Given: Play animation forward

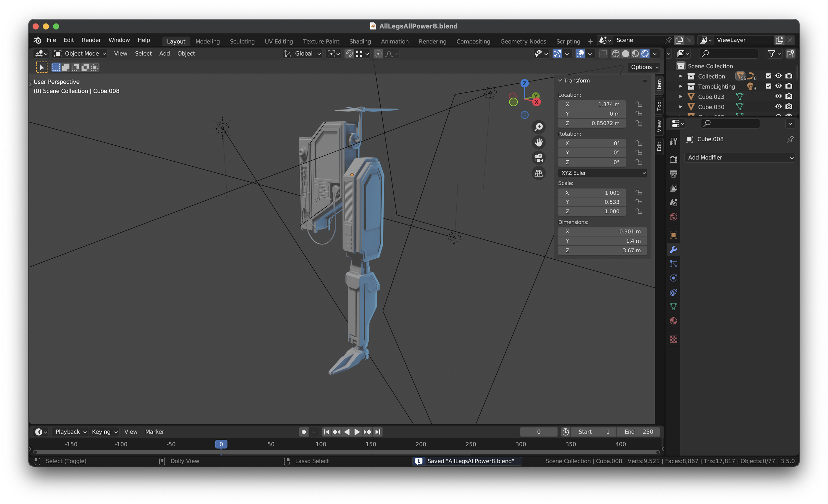Looking at the screenshot, I should click(357, 432).
